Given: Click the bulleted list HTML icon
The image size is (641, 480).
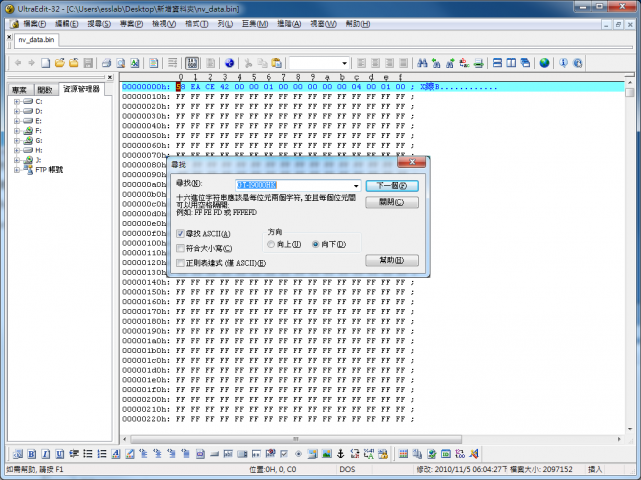Looking at the screenshot, I should point(88,454).
